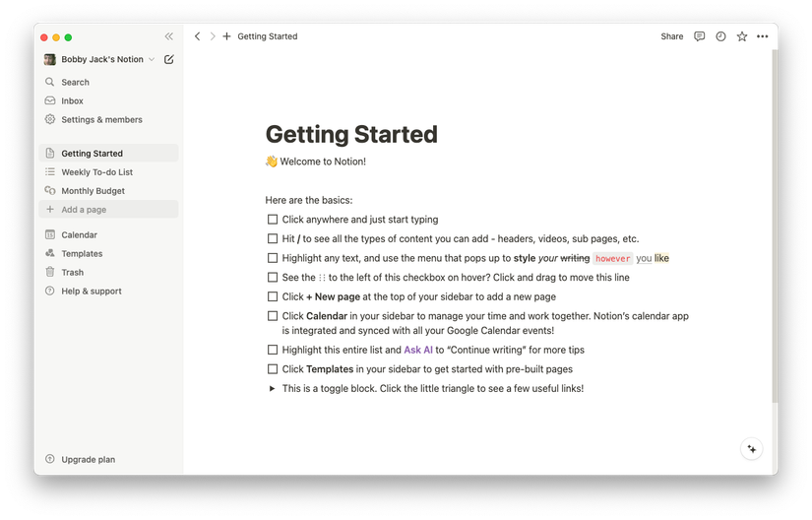Click the Search field in the sidebar

coord(75,83)
